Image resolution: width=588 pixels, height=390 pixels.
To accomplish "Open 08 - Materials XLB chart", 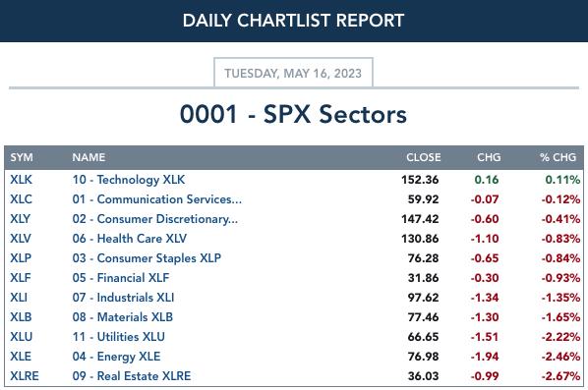I will click(123, 317).
